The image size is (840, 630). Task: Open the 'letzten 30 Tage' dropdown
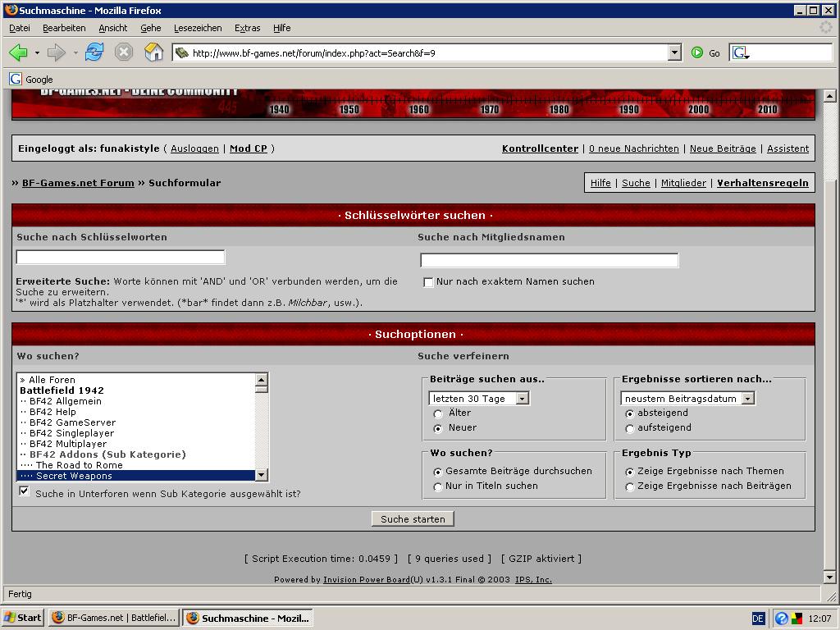point(479,398)
